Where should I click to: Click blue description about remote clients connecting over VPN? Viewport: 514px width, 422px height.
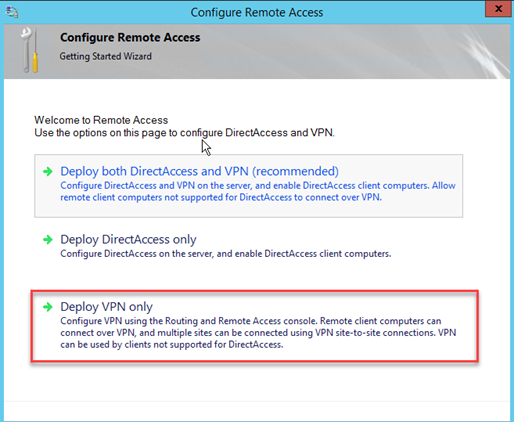click(258, 191)
